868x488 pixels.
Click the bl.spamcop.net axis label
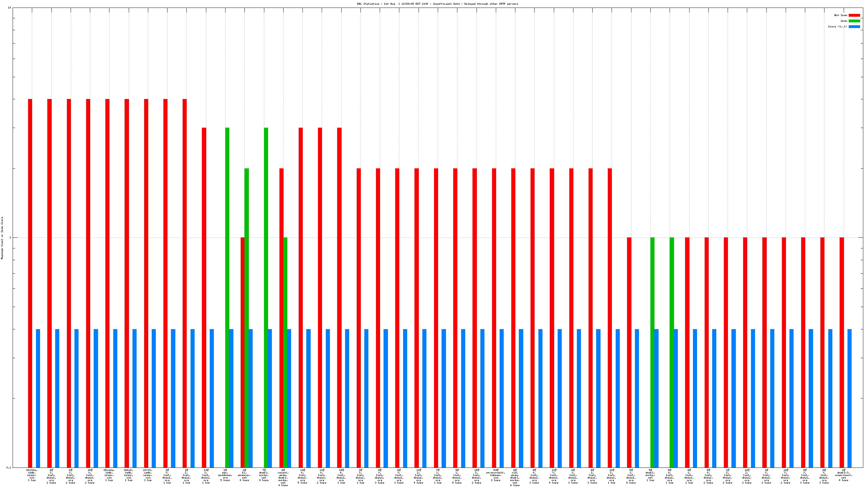(244, 475)
